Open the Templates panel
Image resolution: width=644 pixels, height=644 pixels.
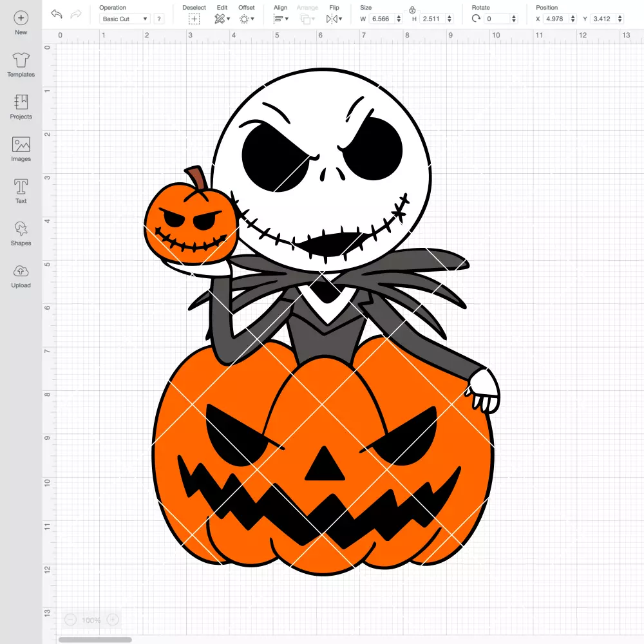21,65
